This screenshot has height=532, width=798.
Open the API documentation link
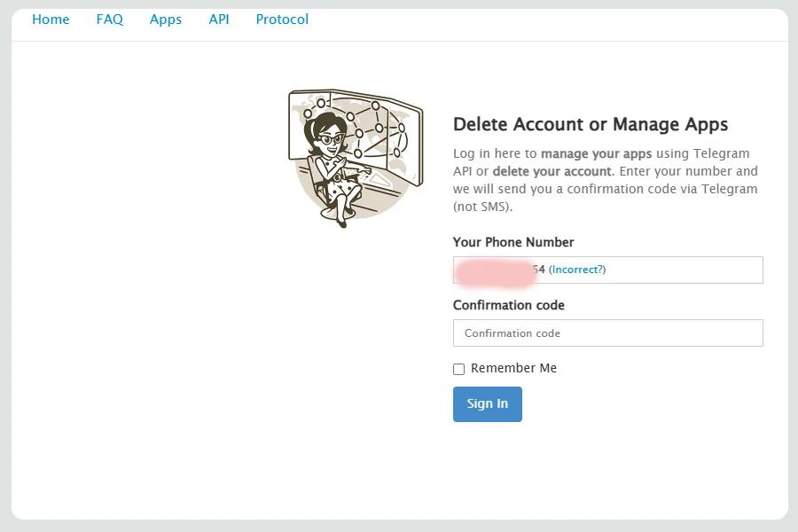coord(219,20)
